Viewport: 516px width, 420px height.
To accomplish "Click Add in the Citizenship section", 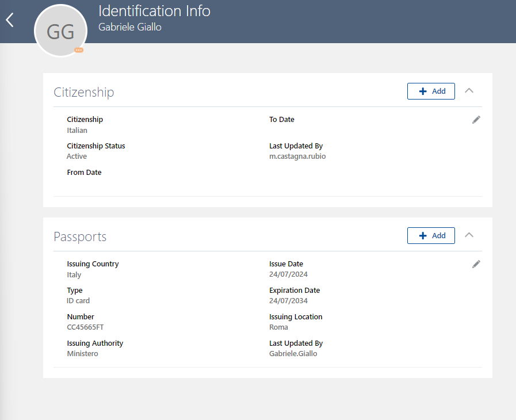I will click(x=431, y=91).
